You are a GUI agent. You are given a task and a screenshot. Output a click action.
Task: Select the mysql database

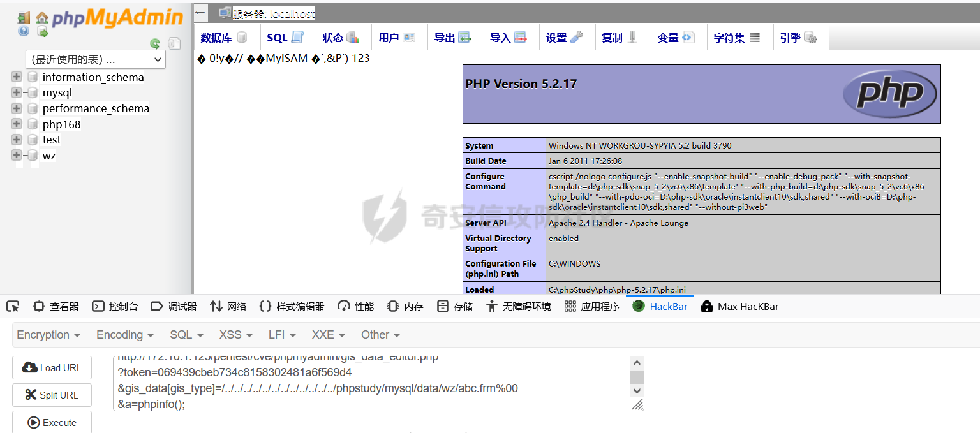[x=57, y=92]
